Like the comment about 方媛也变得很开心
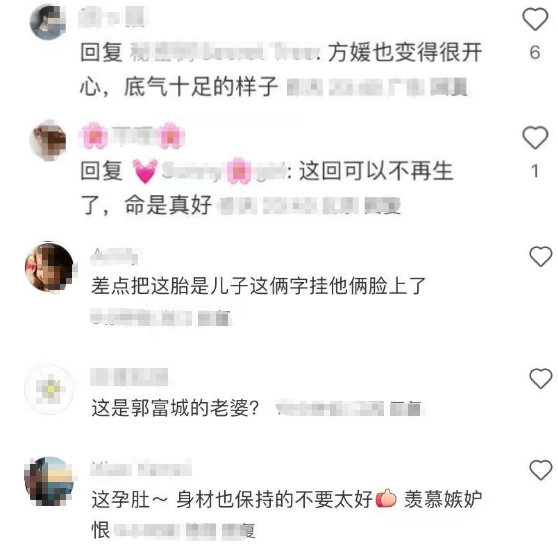 point(535,20)
